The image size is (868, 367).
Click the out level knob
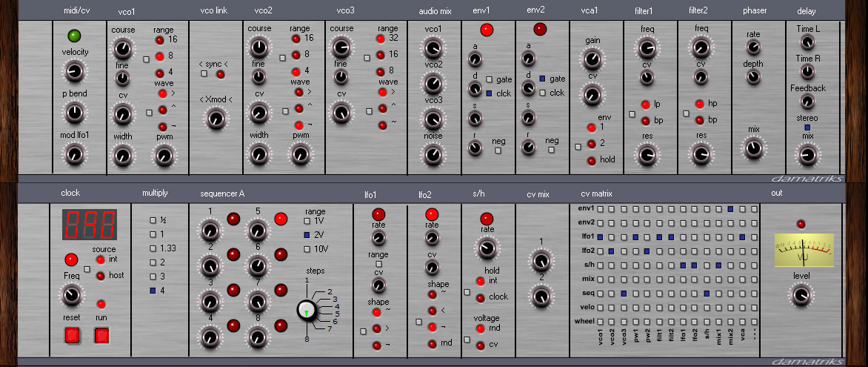tap(801, 295)
